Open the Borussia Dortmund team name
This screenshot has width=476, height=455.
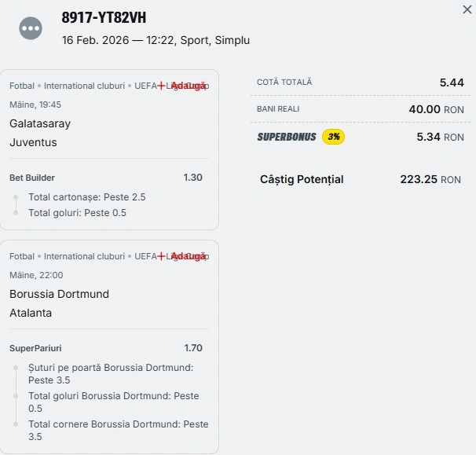coord(59,294)
